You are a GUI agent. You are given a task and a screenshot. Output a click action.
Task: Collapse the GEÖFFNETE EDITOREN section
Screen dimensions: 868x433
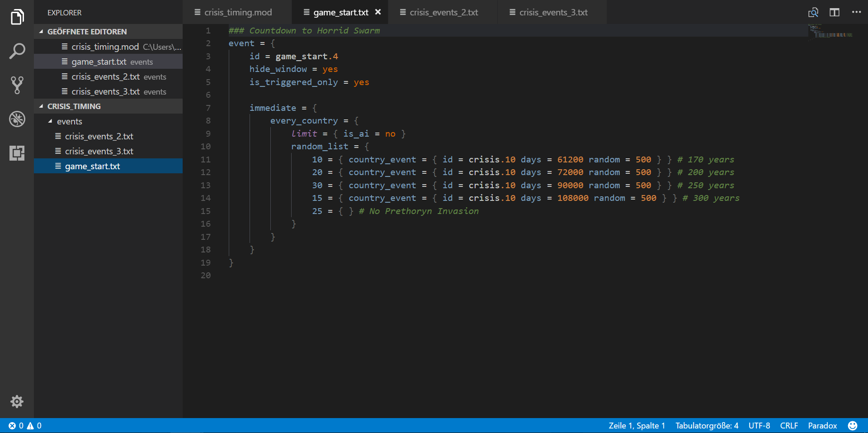[x=108, y=32]
